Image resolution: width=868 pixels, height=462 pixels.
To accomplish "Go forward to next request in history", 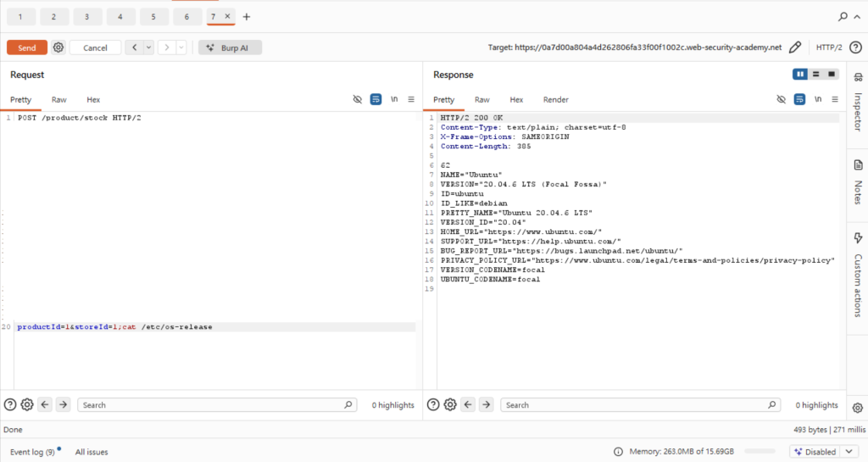I will point(167,47).
